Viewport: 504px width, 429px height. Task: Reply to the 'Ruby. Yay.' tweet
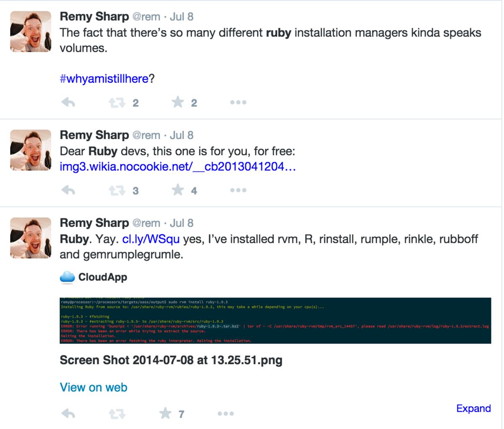point(68,414)
